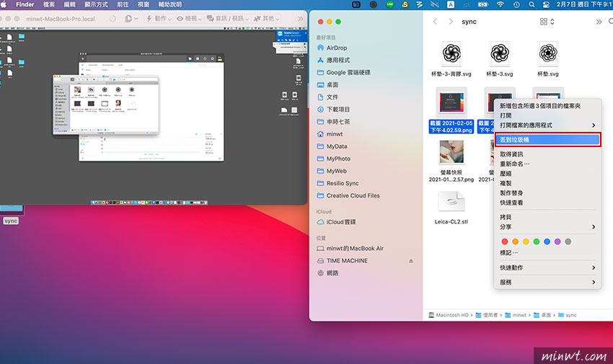Open the Finder view mode switcher
613x364 pixels.
point(547,22)
